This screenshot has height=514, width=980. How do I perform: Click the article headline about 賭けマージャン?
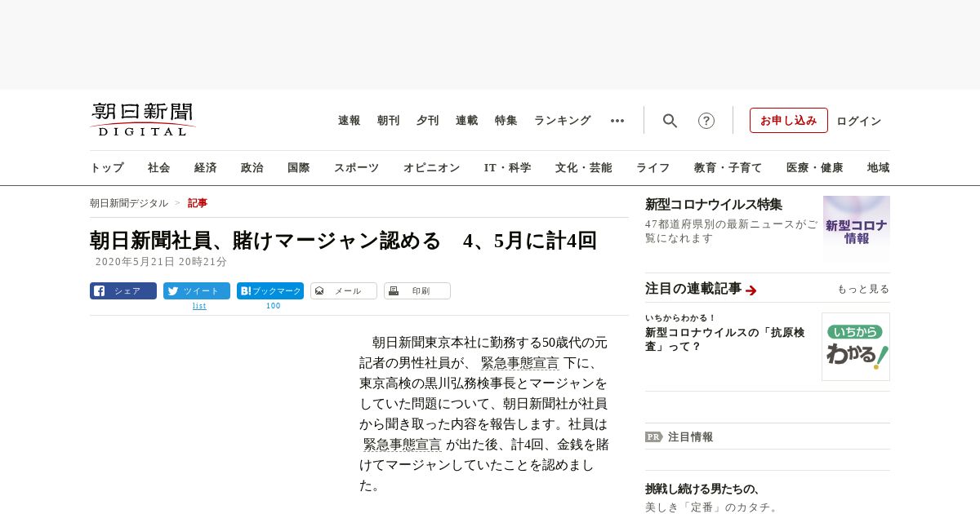pyautogui.click(x=344, y=241)
